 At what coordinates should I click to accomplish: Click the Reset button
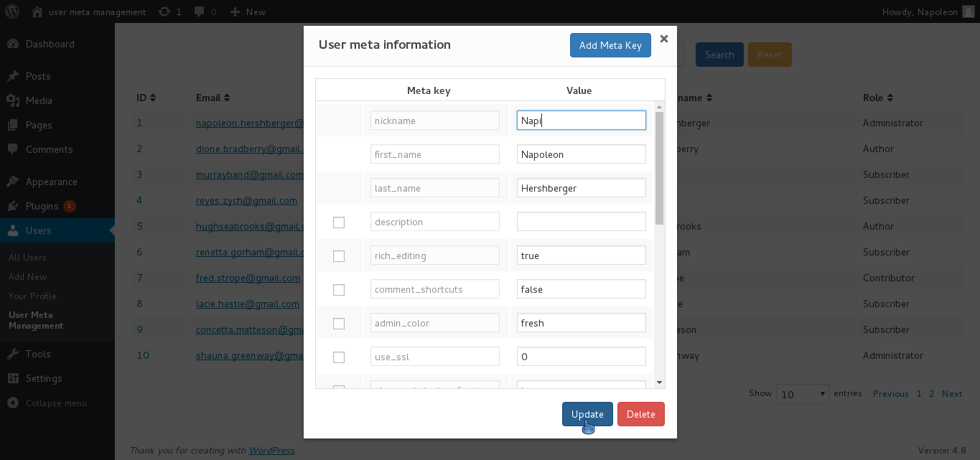770,55
